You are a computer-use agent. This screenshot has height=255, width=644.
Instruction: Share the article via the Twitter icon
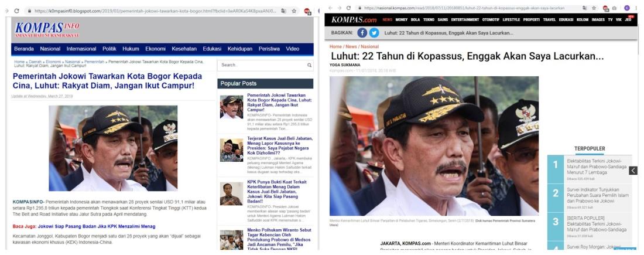(374, 33)
